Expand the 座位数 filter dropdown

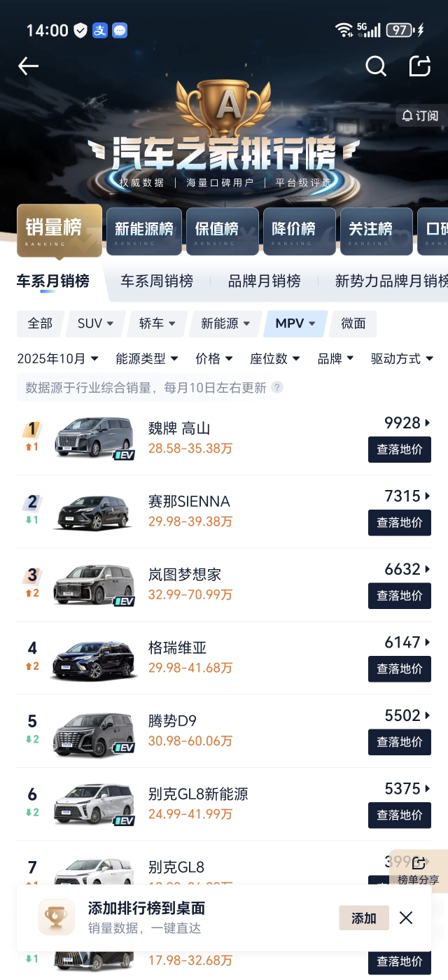pyautogui.click(x=275, y=358)
